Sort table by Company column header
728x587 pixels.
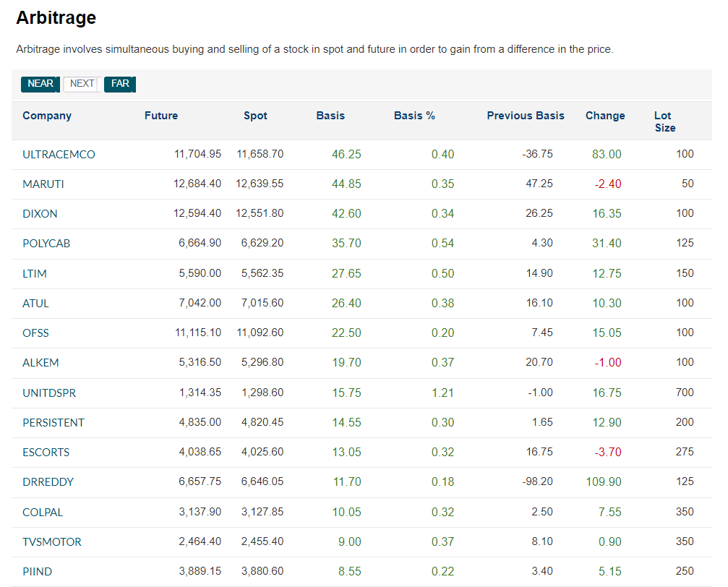[x=47, y=116]
